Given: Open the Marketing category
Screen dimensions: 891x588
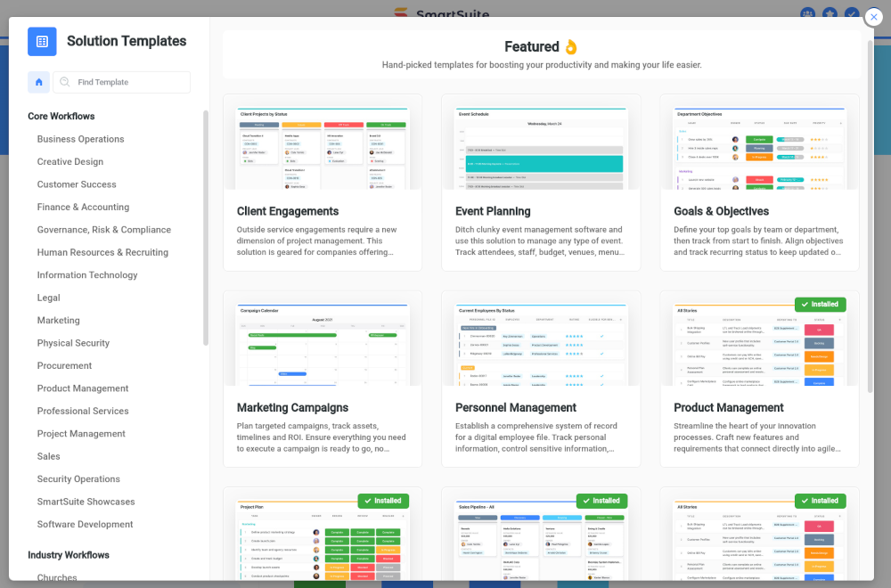Looking at the screenshot, I should 59,321.
